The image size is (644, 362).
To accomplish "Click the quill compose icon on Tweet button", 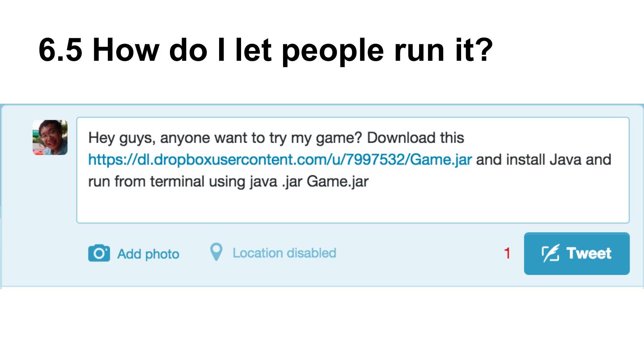I will 551,253.
